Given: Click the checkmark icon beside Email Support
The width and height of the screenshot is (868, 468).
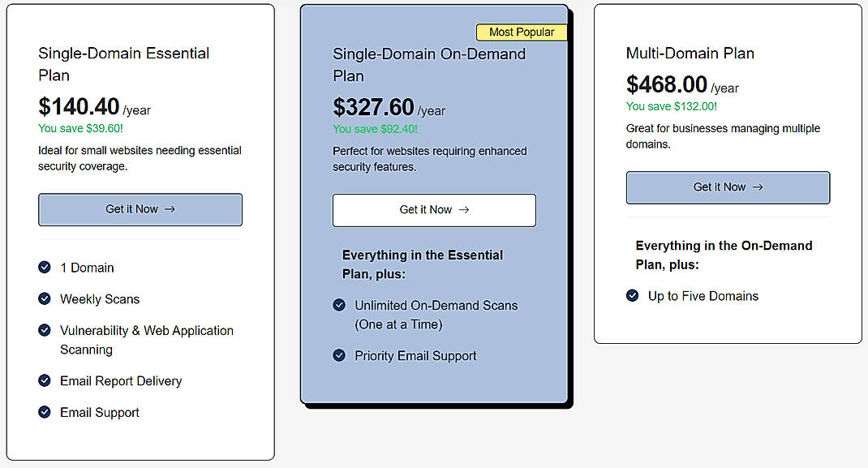Looking at the screenshot, I should pyautogui.click(x=44, y=412).
